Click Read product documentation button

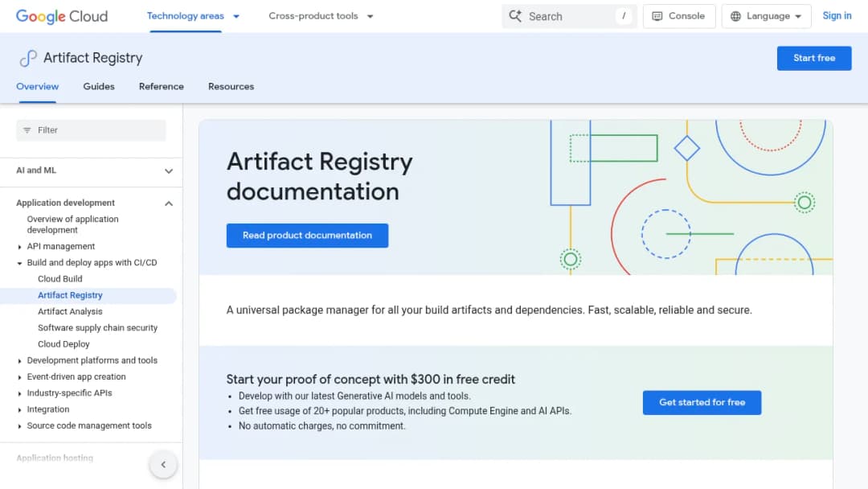pos(307,236)
